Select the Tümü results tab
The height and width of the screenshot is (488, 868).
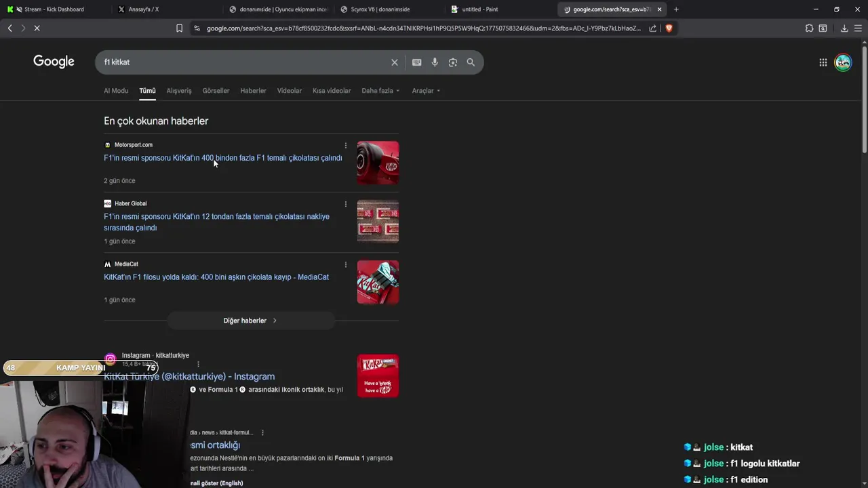click(x=147, y=91)
